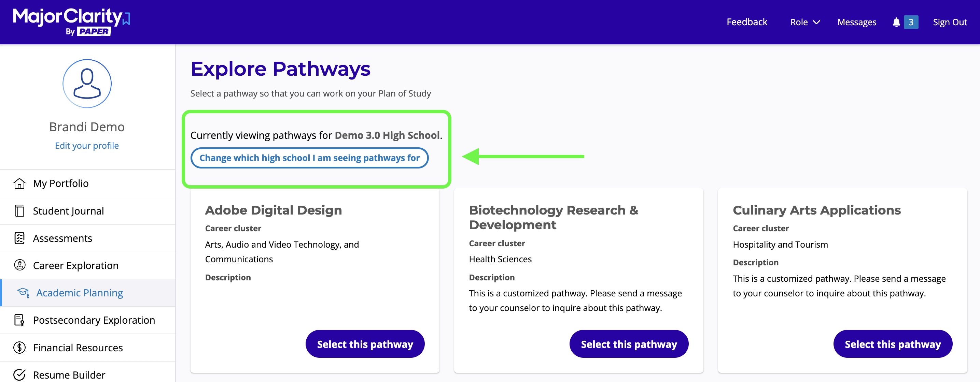Open notifications via the bell icon
Screen dimensions: 980x382
pyautogui.click(x=896, y=22)
